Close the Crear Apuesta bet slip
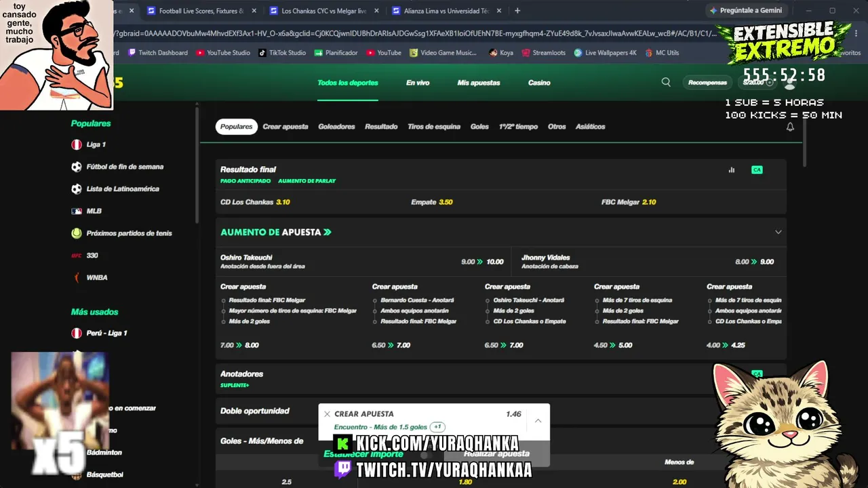The image size is (868, 488). pos(327,413)
